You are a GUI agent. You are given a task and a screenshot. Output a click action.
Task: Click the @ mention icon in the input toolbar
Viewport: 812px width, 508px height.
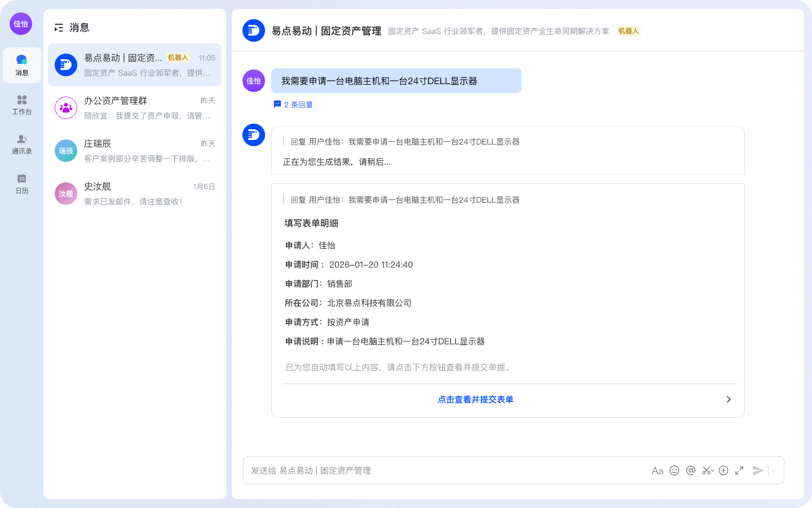point(691,470)
